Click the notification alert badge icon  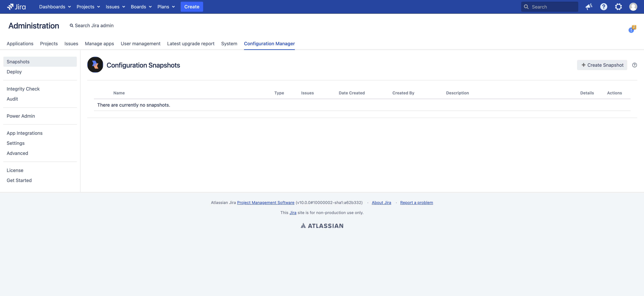point(632,29)
